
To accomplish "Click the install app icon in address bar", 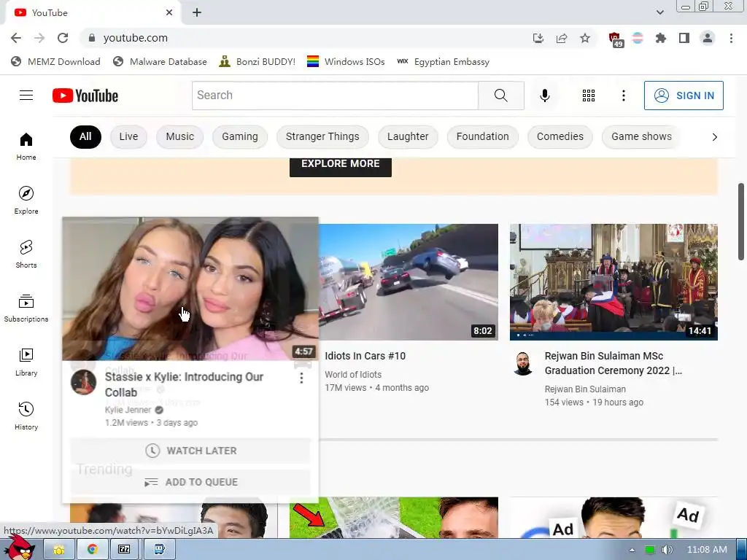I will click(x=538, y=38).
